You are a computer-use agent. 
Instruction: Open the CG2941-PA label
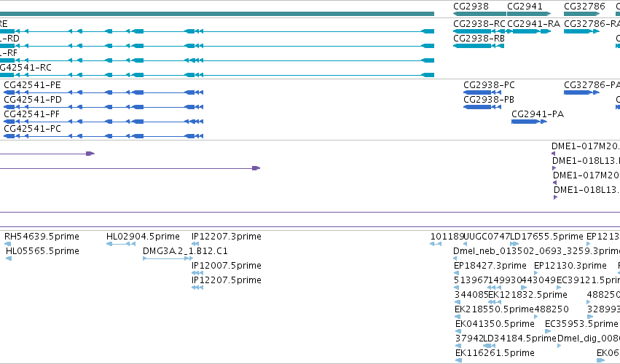pos(538,114)
